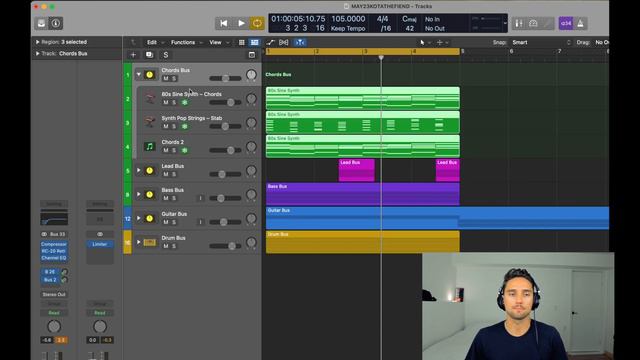Screen dimensions: 640x360
Task: Open the Smart Controls dial icon
Action: click(x=533, y=23)
